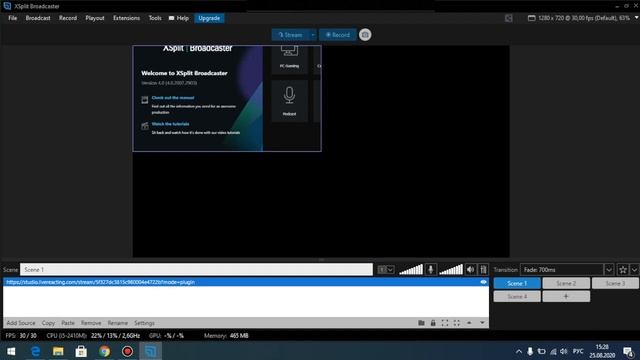Open the File menu
The width and height of the screenshot is (640, 360).
13,18
